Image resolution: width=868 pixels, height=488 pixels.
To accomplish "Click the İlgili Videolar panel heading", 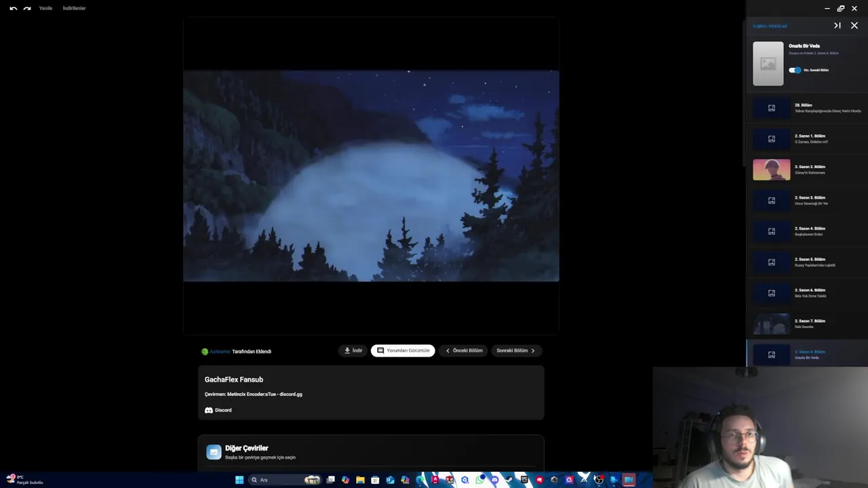I will click(x=770, y=26).
